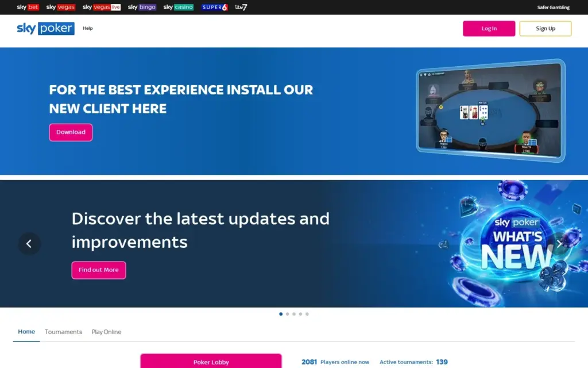Open the Help menu link
Image resolution: width=588 pixels, height=368 pixels.
[x=88, y=28]
